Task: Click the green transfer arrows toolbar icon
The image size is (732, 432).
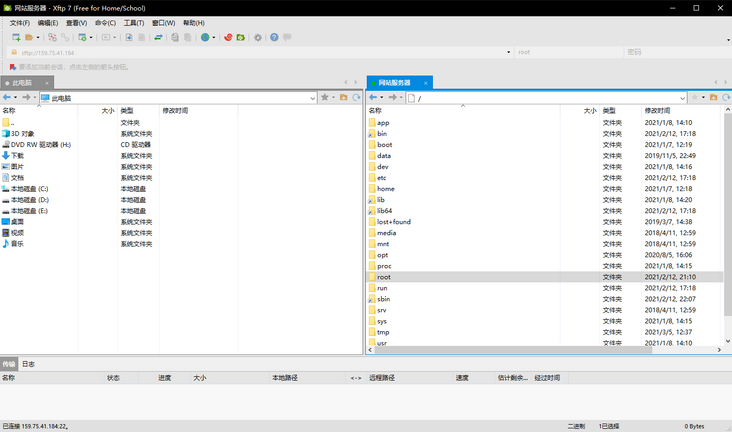Action: click(158, 37)
